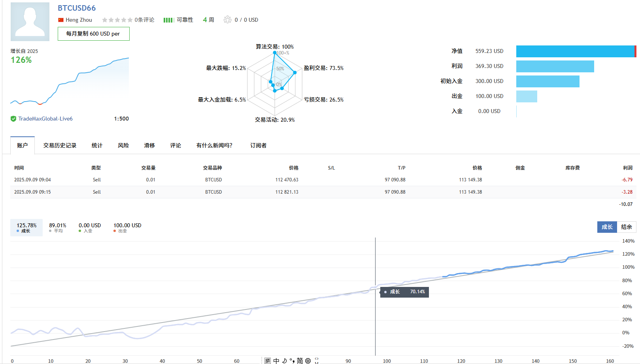The width and height of the screenshot is (640, 364).
Task: Click the user avatar placeholder image
Action: tap(30, 22)
